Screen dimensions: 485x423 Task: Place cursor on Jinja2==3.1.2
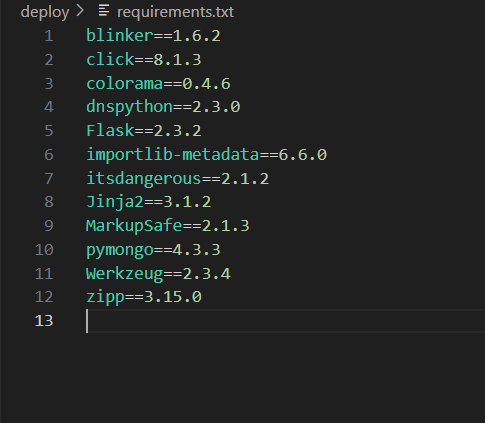(149, 202)
